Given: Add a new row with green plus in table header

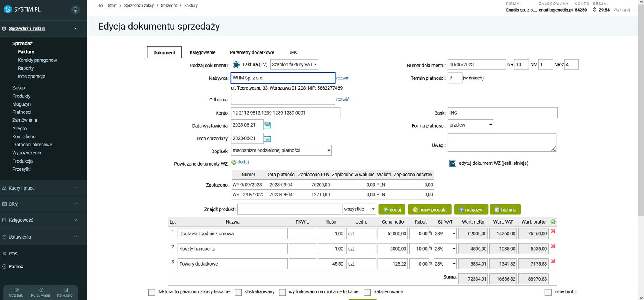Looking at the screenshot, I should pos(553,222).
